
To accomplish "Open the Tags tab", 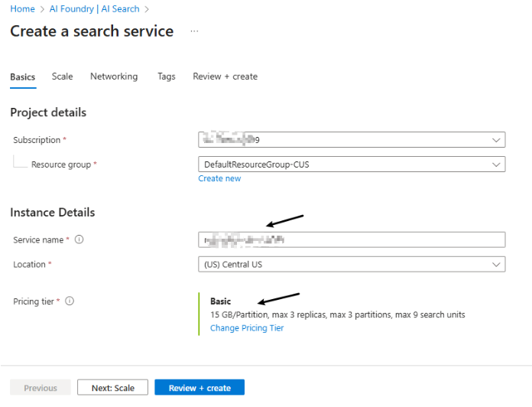I will (x=167, y=77).
